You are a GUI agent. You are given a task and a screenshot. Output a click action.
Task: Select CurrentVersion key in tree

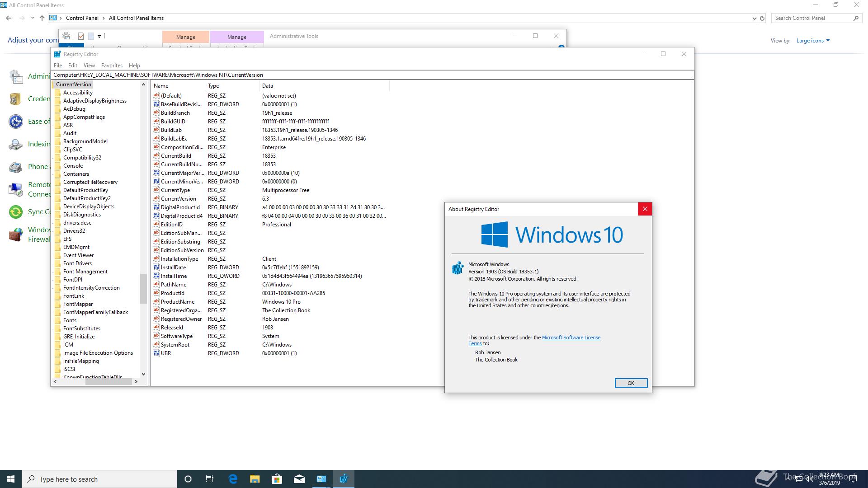tap(74, 84)
